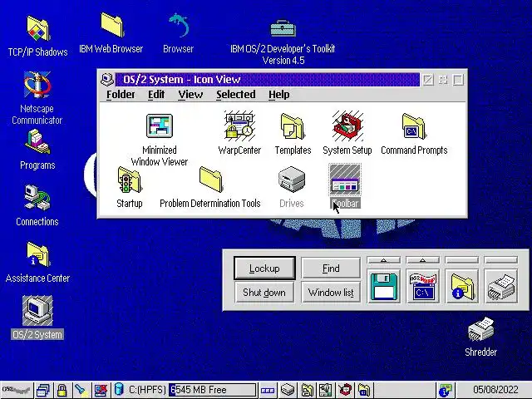532x399 pixels.
Task: Open drawer above toolbar shredder icon
Action: tap(500, 260)
